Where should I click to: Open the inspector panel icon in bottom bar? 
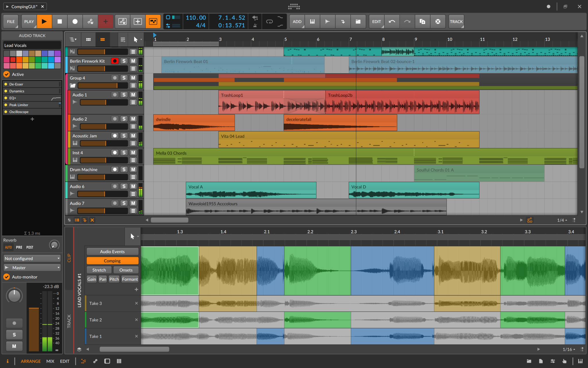(x=7, y=361)
